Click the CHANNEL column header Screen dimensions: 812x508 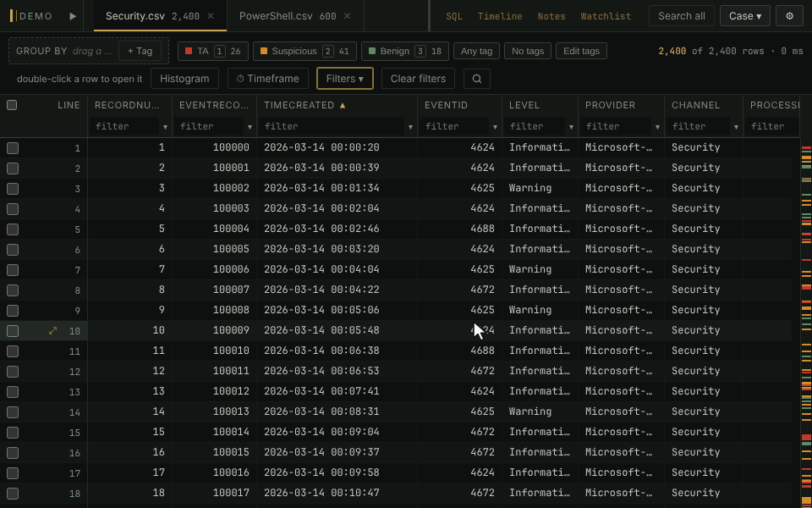(x=695, y=105)
